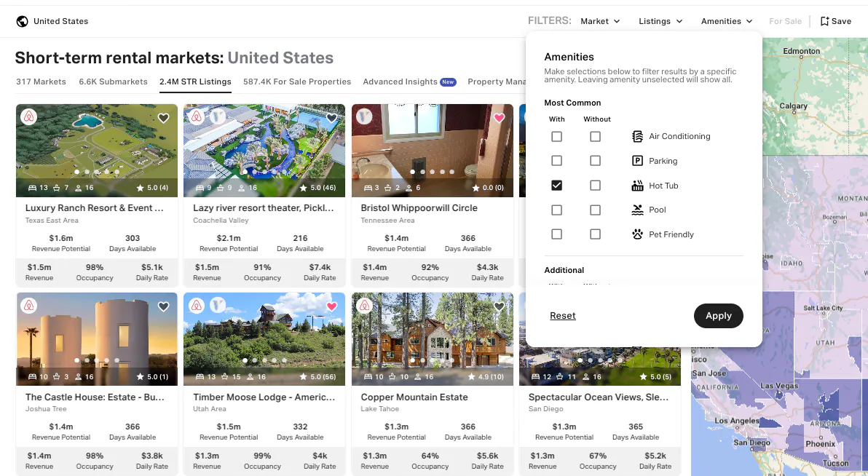Screen dimensions: 868x476
Task: Open the Advanced Insights tab
Action: click(409, 82)
